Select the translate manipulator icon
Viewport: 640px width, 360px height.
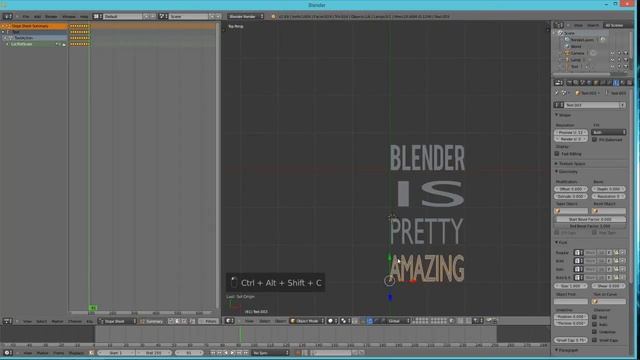point(370,321)
